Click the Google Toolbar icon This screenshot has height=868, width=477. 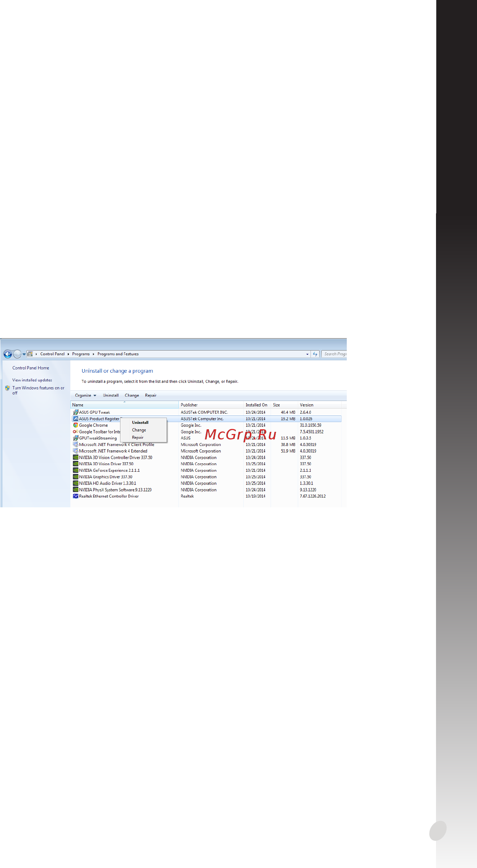click(x=75, y=432)
